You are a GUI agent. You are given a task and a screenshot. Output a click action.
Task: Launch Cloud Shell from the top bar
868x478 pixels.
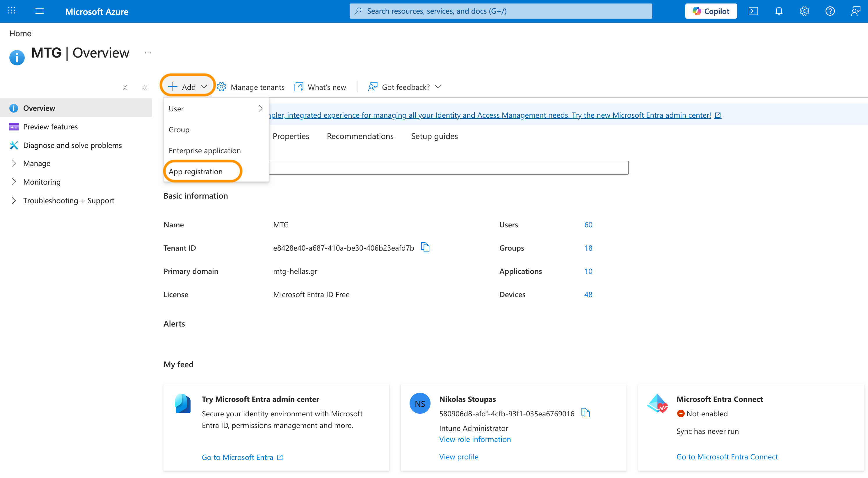(753, 11)
